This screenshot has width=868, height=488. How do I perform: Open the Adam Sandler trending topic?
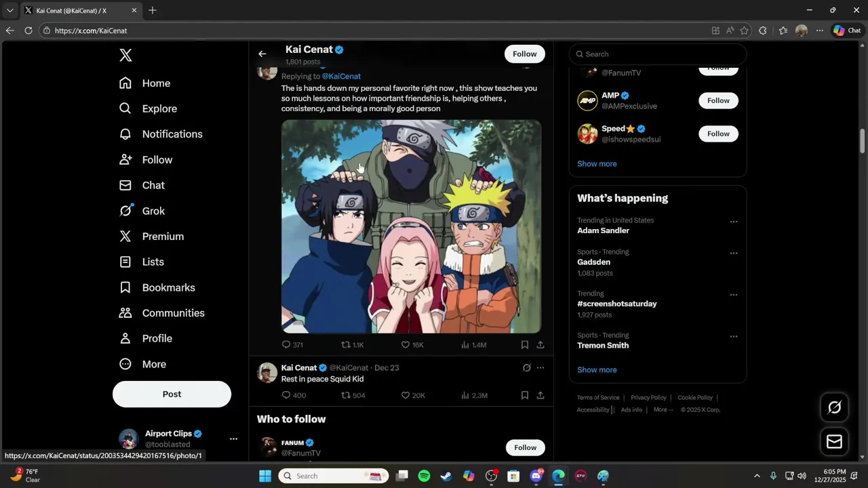(x=603, y=230)
